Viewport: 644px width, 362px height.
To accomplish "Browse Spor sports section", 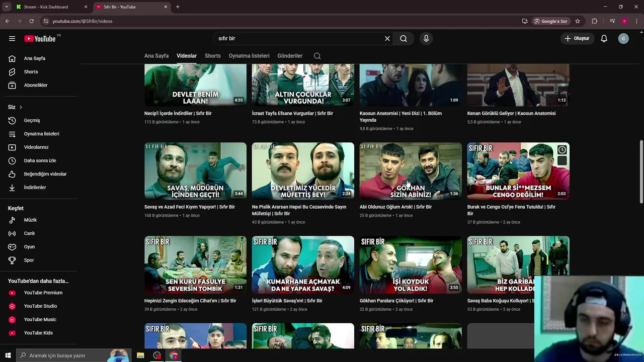I will 40,260.
